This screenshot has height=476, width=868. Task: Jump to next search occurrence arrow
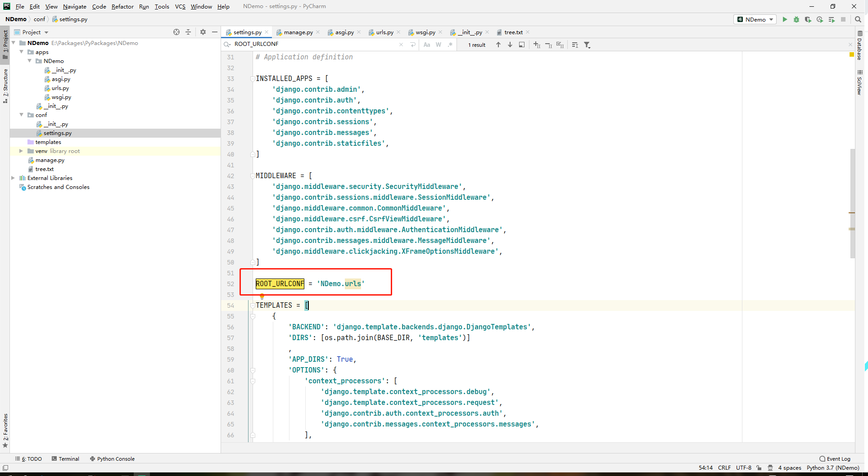(x=510, y=45)
